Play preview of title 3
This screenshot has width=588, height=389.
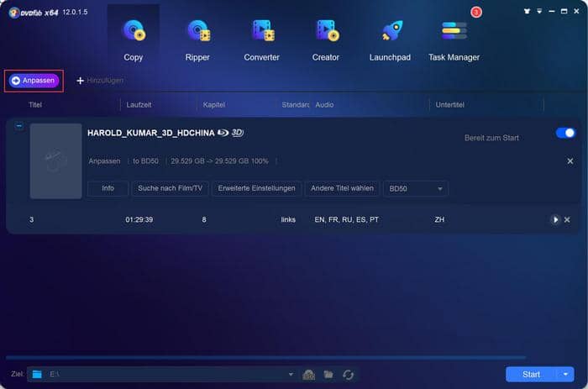coord(555,220)
